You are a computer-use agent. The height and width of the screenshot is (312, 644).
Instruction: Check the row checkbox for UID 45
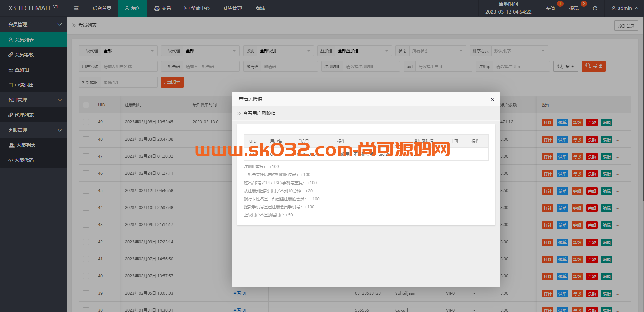(86, 191)
